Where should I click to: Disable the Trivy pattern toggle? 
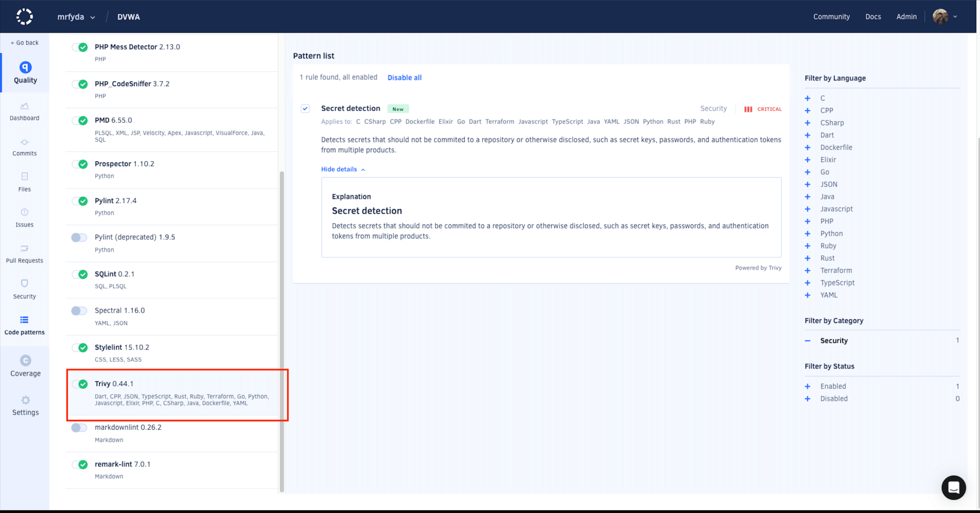pyautogui.click(x=79, y=384)
